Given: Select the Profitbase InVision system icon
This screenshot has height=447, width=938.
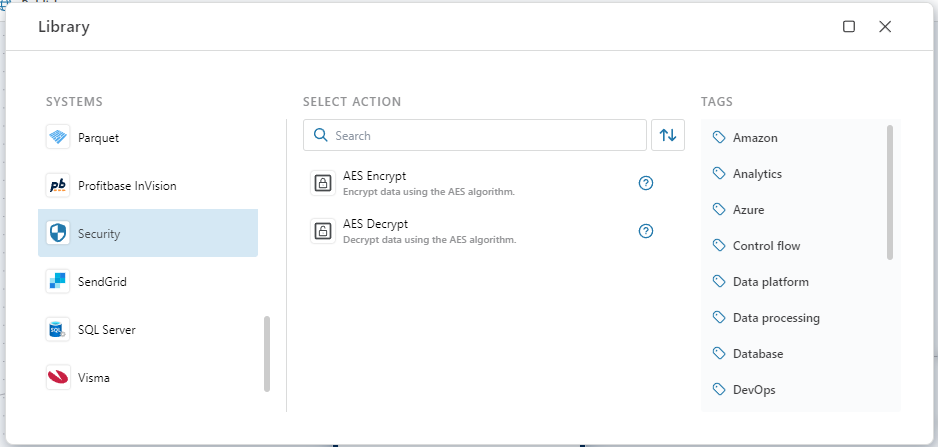Looking at the screenshot, I should tap(58, 186).
